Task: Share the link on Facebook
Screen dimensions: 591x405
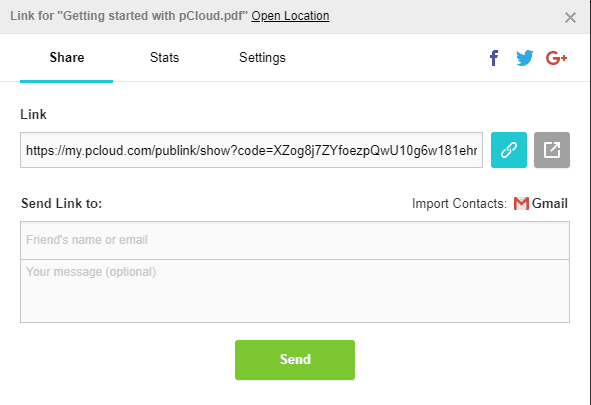Action: tap(494, 58)
